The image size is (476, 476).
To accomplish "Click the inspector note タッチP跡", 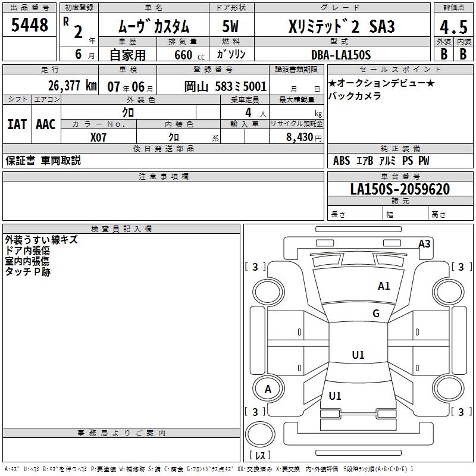I will (x=28, y=271).
